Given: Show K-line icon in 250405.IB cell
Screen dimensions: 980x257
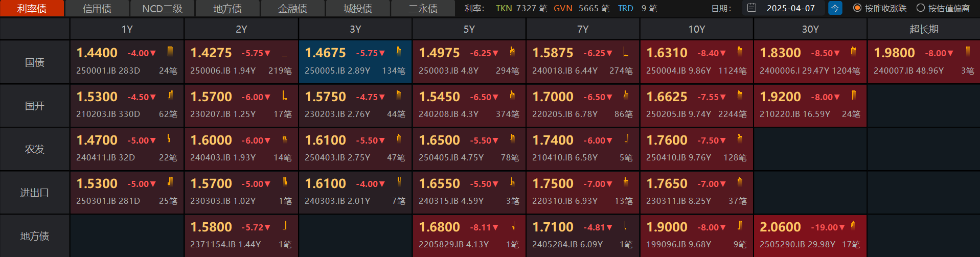Looking at the screenshot, I should [512, 139].
